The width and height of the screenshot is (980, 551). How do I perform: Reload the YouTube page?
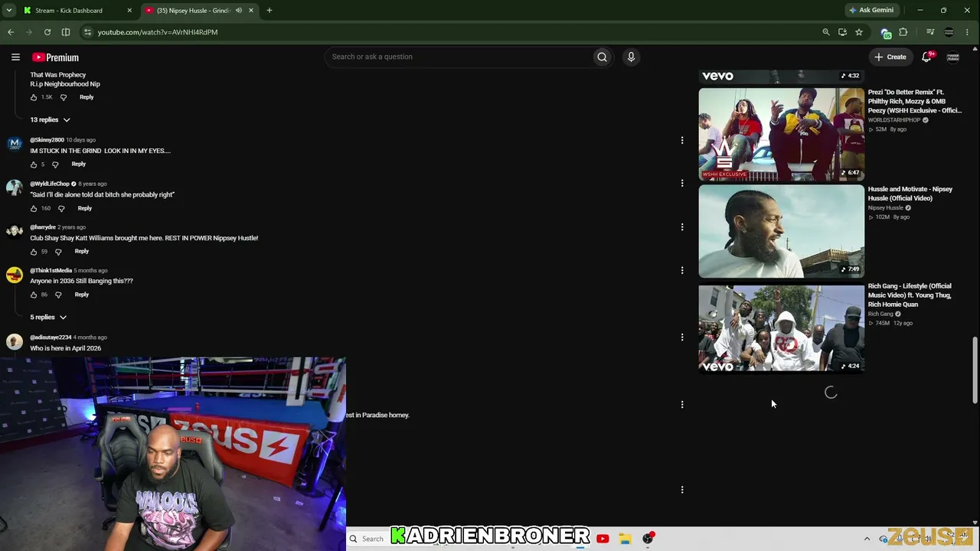[47, 32]
